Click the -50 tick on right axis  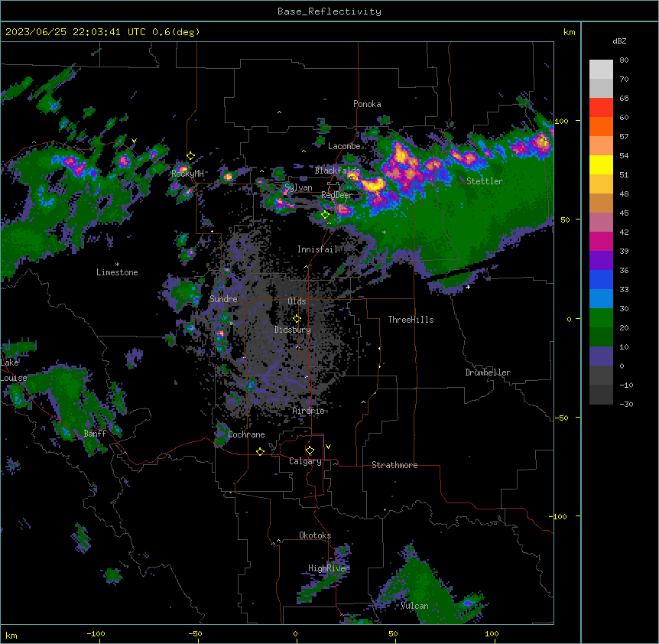click(x=561, y=418)
